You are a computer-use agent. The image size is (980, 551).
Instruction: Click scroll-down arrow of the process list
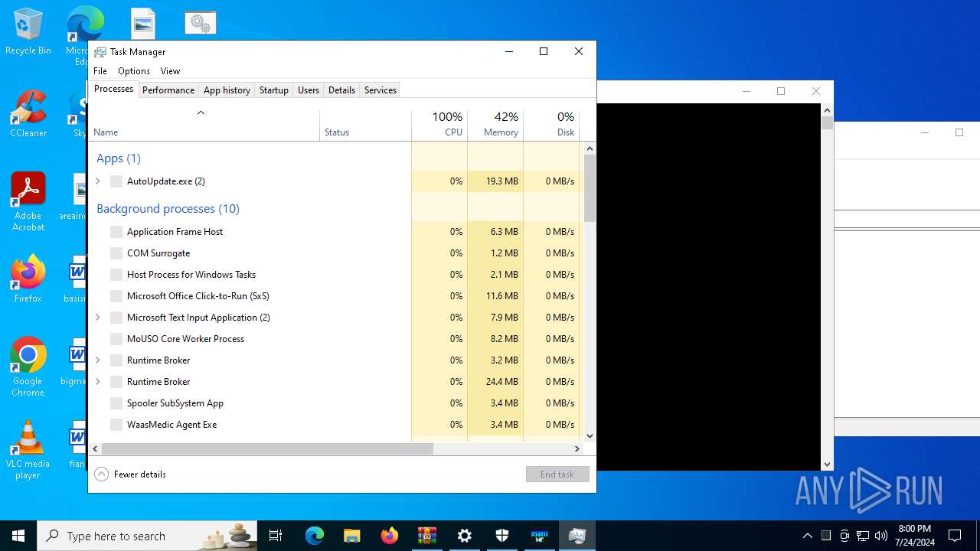pos(590,436)
